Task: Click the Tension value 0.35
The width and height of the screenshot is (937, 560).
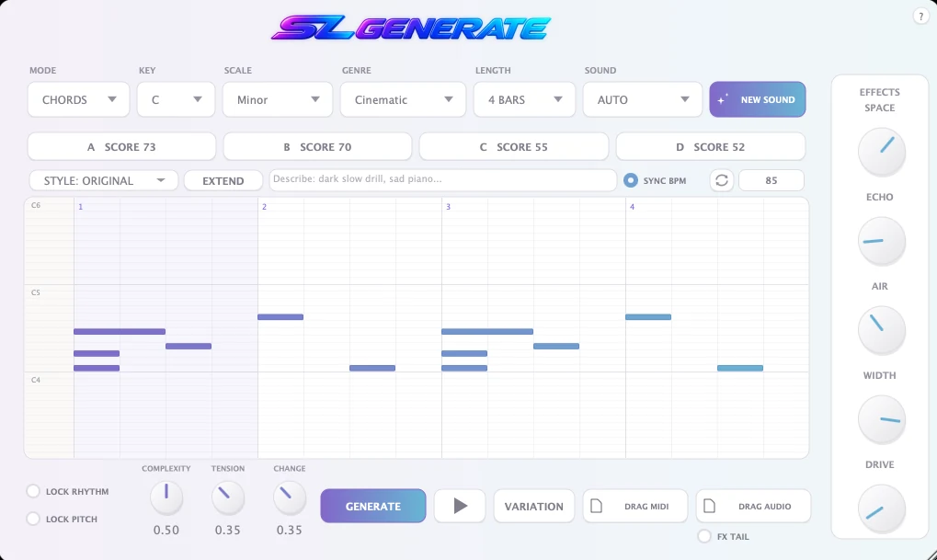Action: [228, 531]
